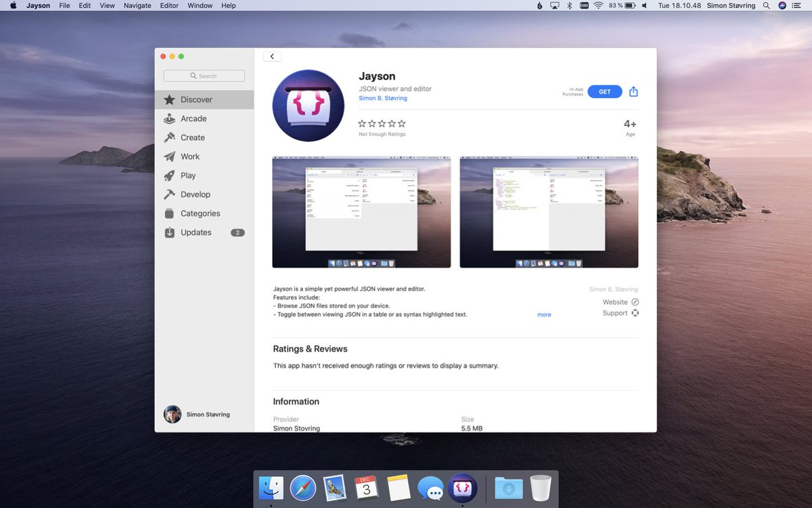
Task: Open the Apple menu
Action: tap(13, 5)
